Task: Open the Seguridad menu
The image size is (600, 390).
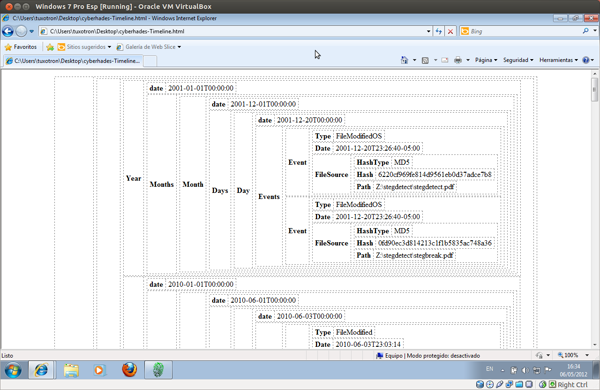Action: pos(518,60)
